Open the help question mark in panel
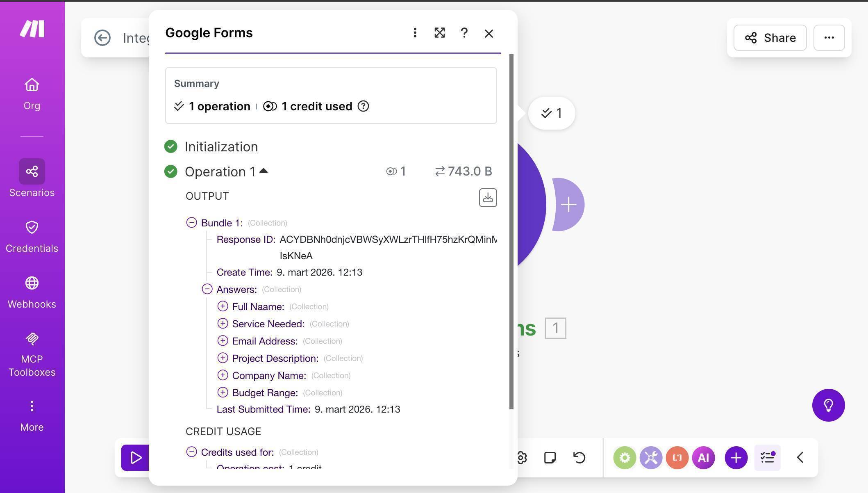The width and height of the screenshot is (868, 493). click(x=464, y=33)
